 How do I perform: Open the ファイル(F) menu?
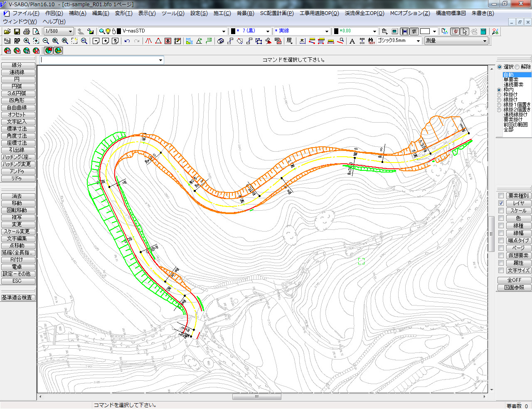[x=25, y=13]
